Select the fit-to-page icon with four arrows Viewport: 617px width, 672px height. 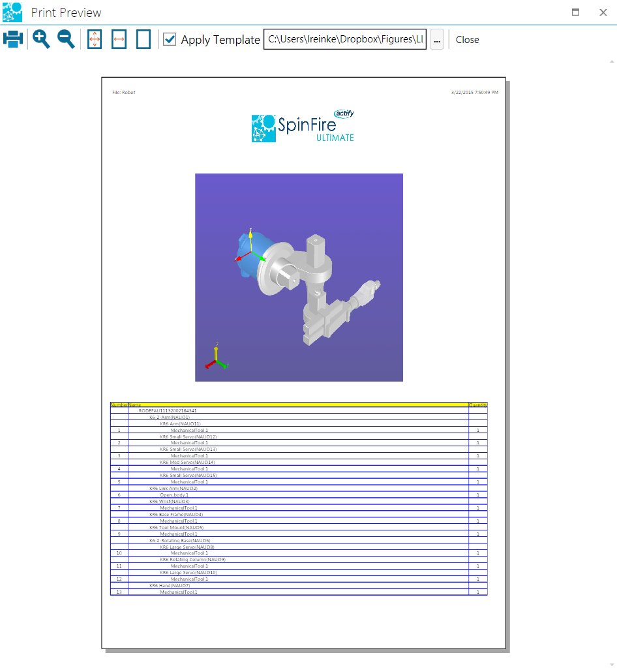click(94, 39)
